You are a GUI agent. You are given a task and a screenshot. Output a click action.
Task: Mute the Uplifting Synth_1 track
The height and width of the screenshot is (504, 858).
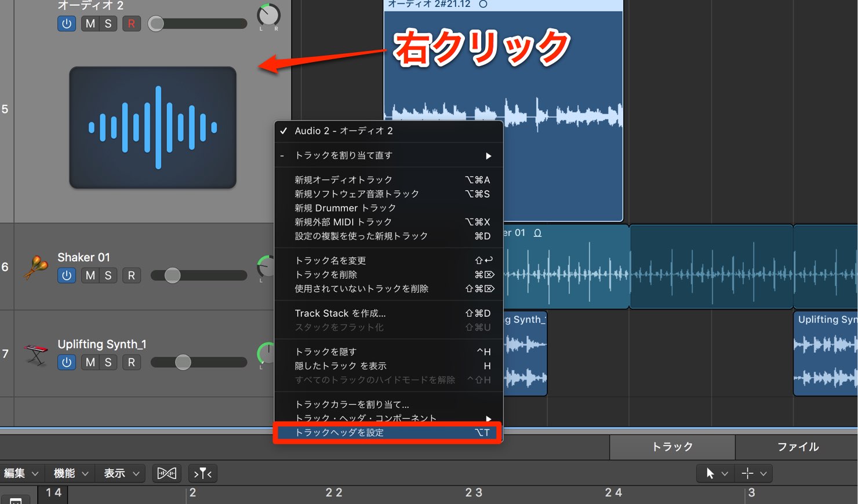[x=90, y=363]
